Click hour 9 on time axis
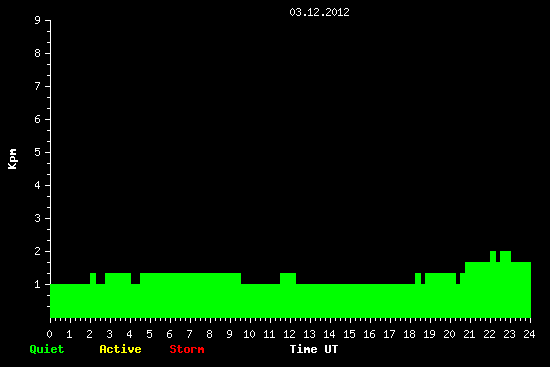 [x=229, y=334]
